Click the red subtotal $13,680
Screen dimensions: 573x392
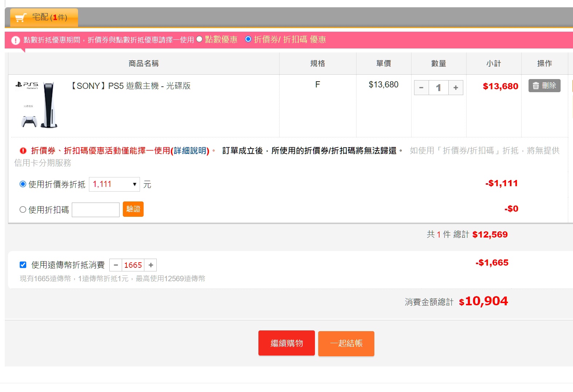500,86
